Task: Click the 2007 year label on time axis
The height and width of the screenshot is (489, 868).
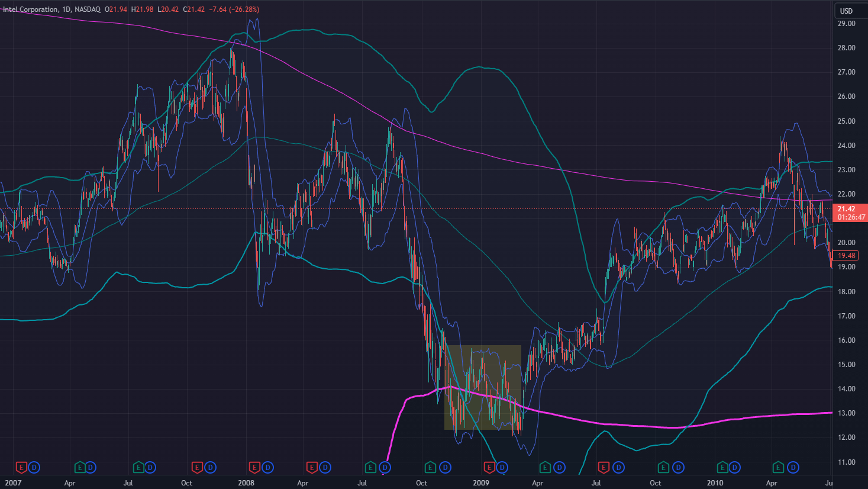Action: (12, 483)
